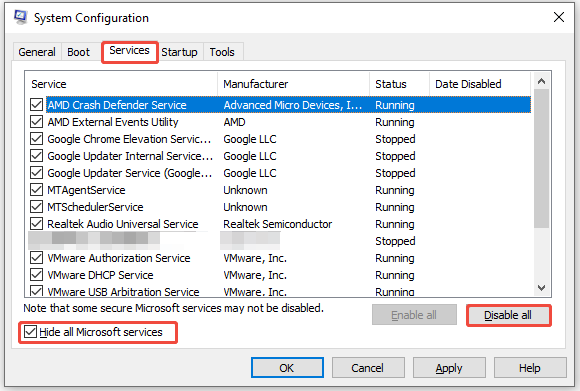Disable MTAgentService checkbox

click(36, 190)
